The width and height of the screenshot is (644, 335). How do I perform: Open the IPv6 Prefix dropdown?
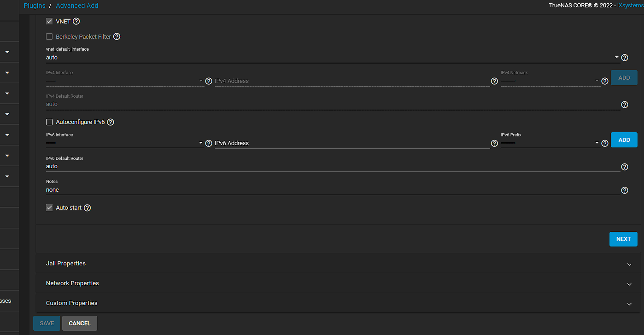pos(550,143)
